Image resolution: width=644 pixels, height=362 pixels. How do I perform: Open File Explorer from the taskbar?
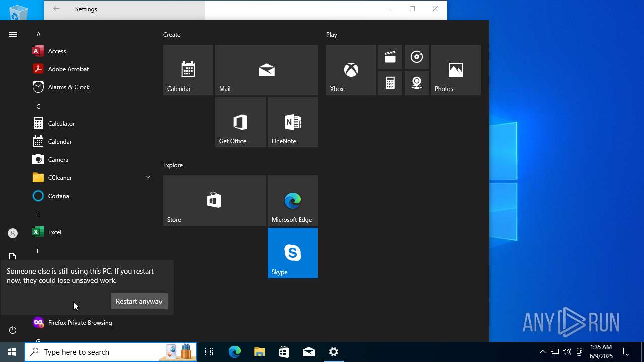point(259,352)
